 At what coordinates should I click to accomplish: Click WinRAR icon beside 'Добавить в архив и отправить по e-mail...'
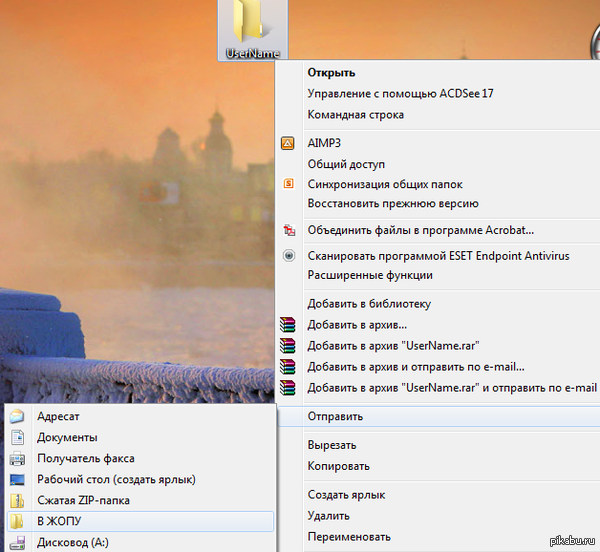[288, 366]
